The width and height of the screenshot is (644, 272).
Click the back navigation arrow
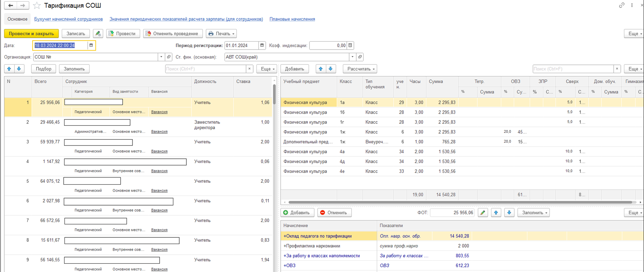tap(11, 6)
